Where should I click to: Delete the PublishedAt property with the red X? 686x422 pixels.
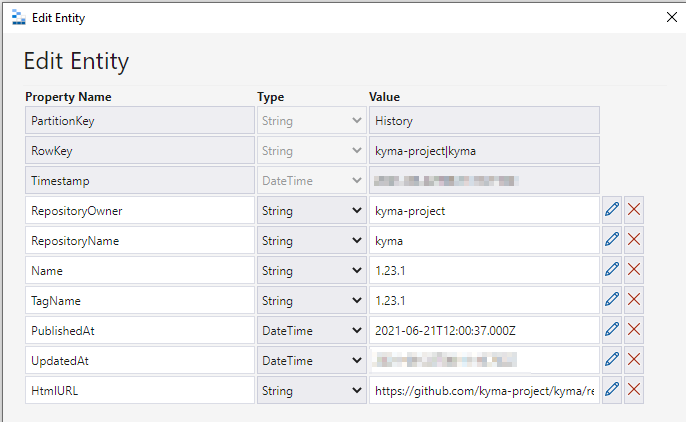point(634,330)
